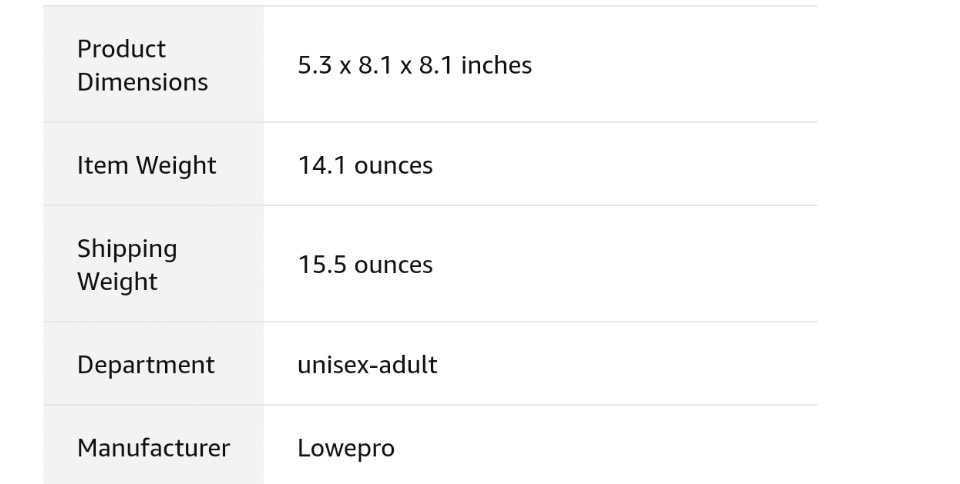Viewport: 960px width, 484px height.
Task: Select the Department label
Action: pos(146,365)
